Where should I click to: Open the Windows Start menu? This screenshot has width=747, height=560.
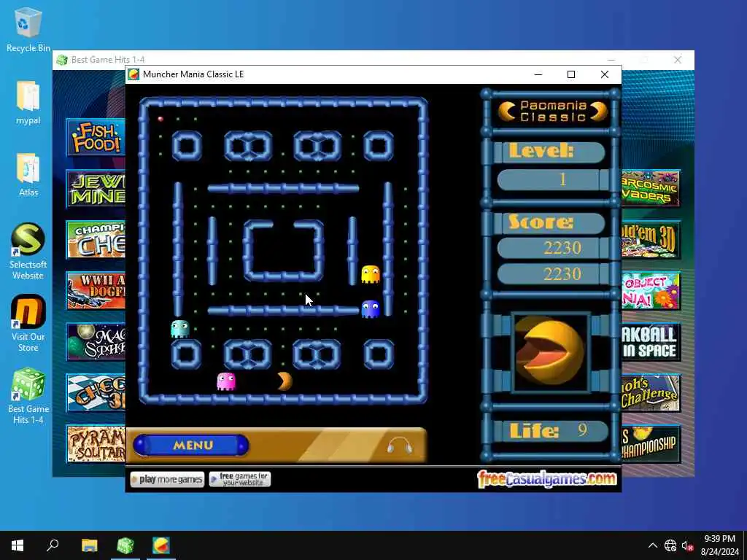[18, 545]
